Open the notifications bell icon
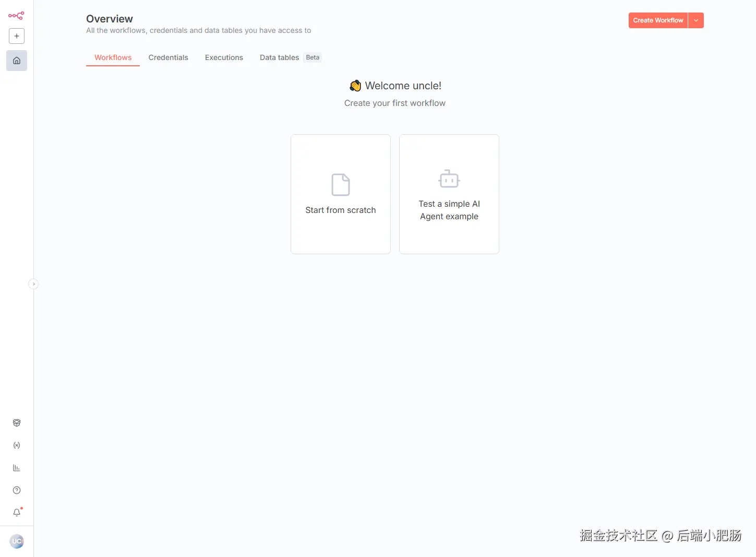 coord(17,513)
